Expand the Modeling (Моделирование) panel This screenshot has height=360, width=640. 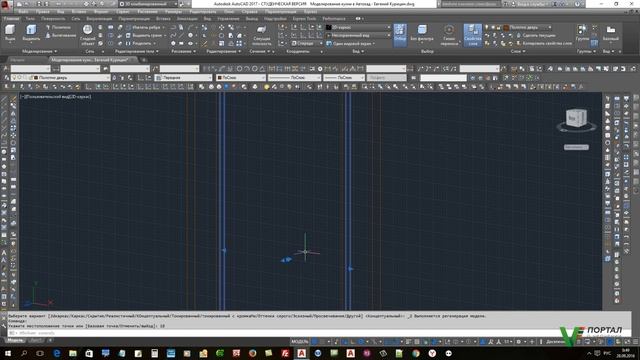40,51
